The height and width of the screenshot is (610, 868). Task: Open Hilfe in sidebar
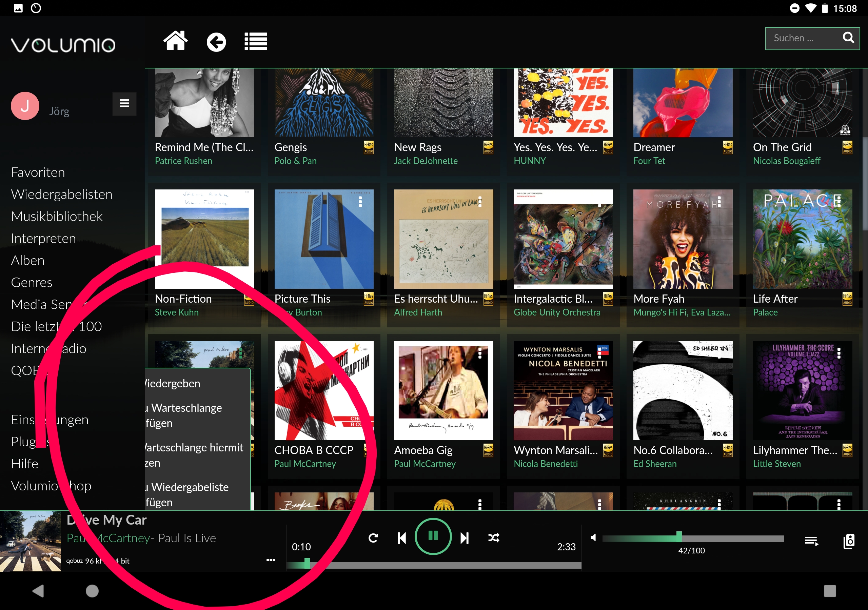point(24,464)
